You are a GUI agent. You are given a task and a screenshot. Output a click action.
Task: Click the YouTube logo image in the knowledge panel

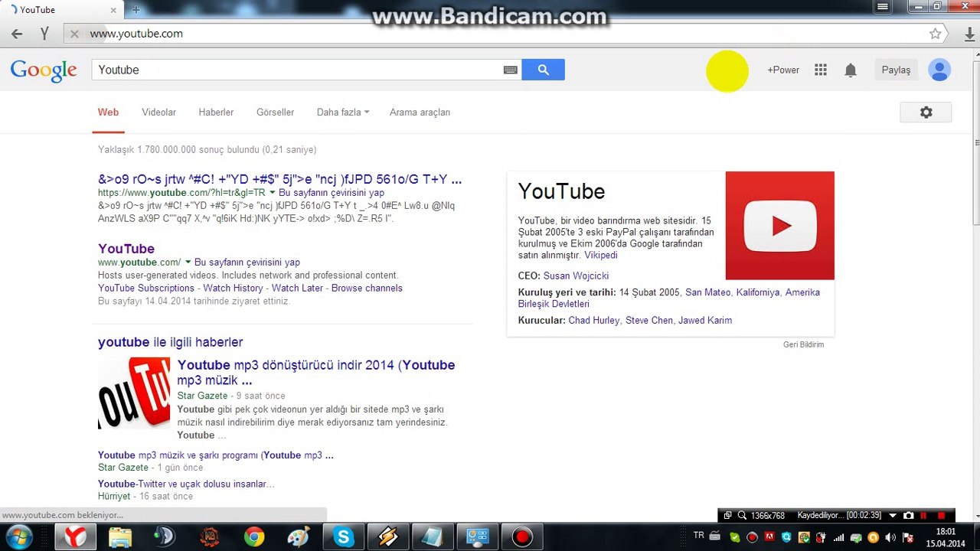point(779,226)
